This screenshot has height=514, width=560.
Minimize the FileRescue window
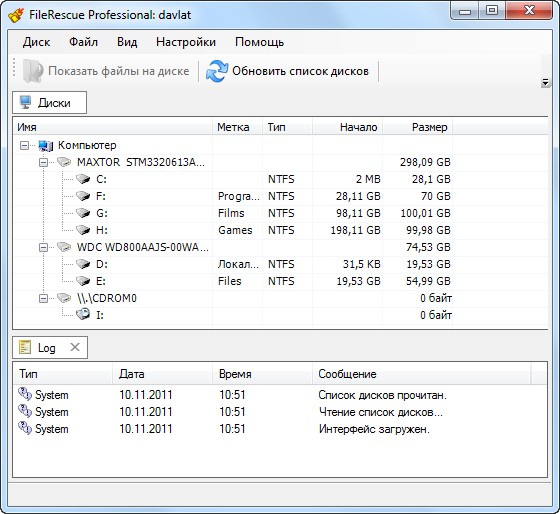465,11
